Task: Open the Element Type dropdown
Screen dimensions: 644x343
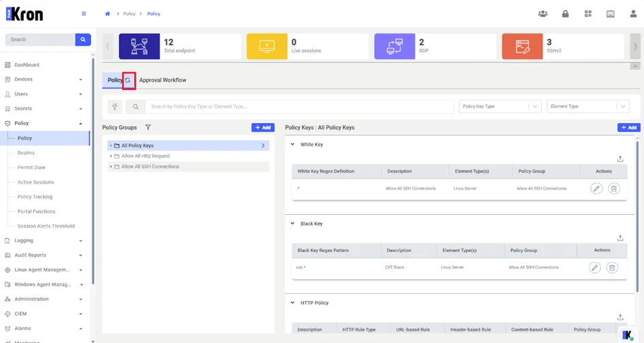Action: [x=588, y=106]
